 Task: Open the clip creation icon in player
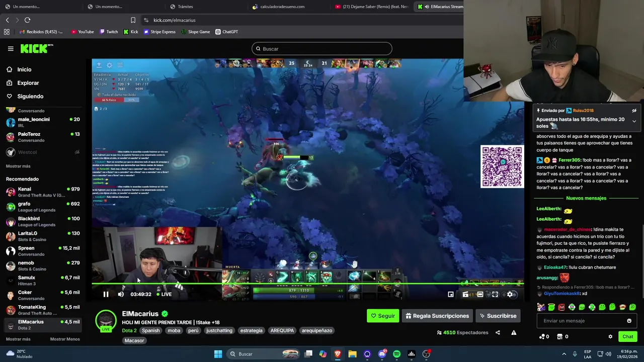click(465, 294)
